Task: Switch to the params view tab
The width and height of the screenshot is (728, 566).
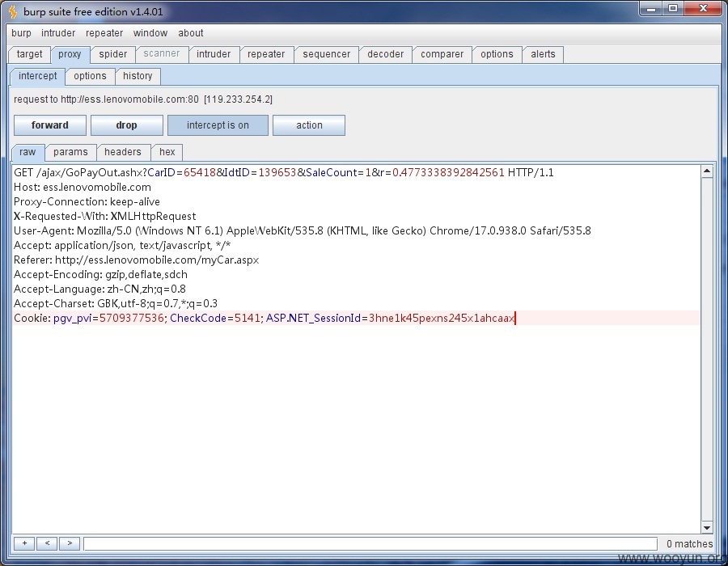Action: click(x=70, y=152)
